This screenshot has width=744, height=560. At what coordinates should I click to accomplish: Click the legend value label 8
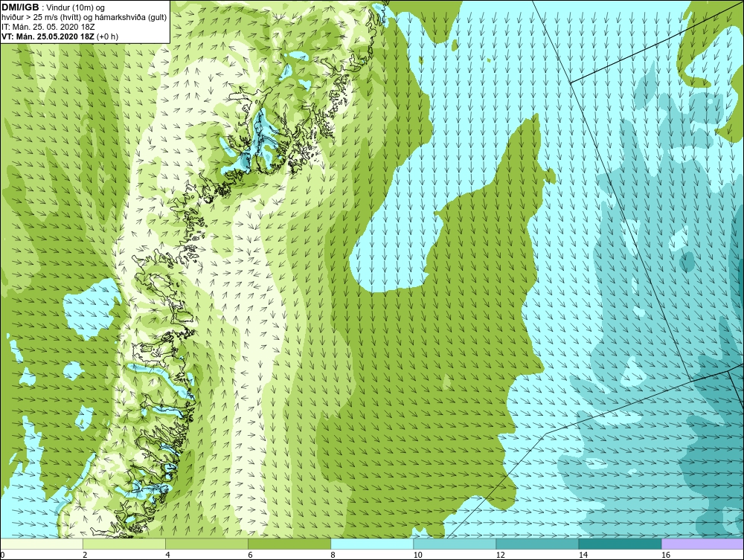(x=333, y=556)
